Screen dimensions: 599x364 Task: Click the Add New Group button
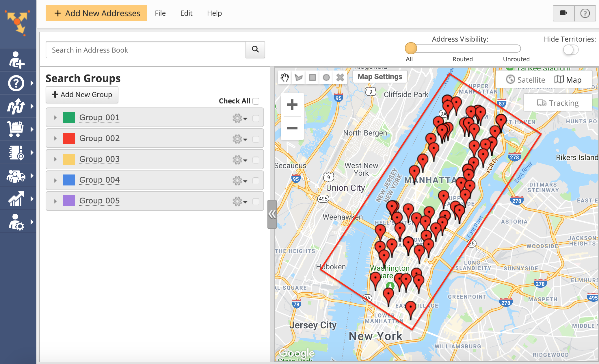point(82,95)
